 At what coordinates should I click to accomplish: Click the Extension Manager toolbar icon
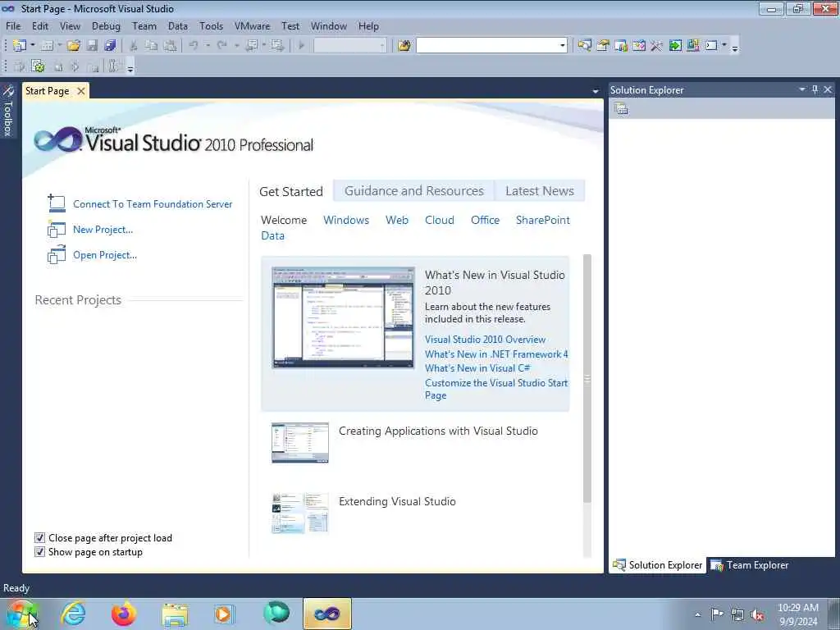(x=692, y=46)
